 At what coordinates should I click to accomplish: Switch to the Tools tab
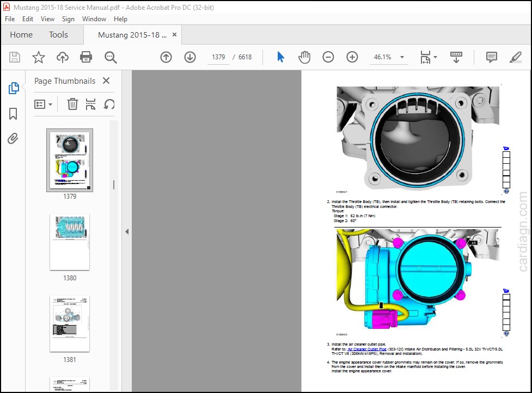58,35
